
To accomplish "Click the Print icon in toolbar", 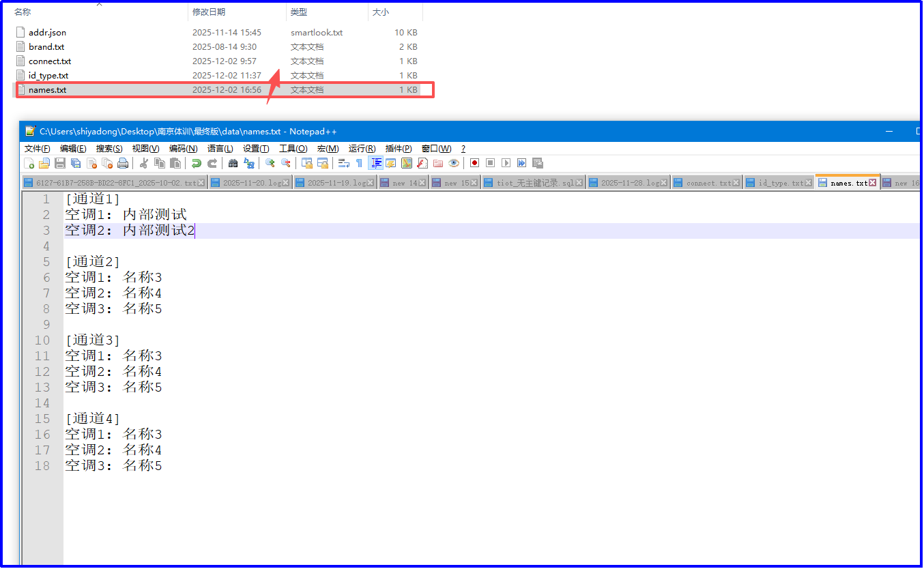I will 123,163.
